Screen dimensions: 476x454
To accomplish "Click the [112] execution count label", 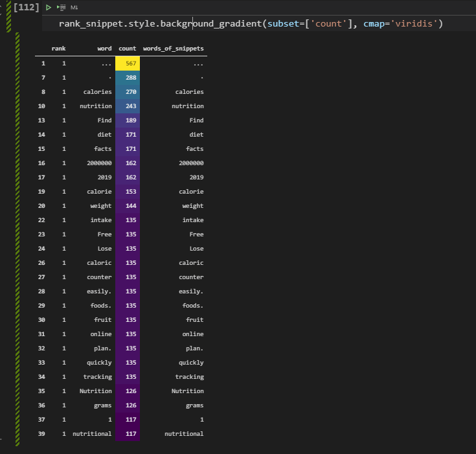I will (x=27, y=7).
